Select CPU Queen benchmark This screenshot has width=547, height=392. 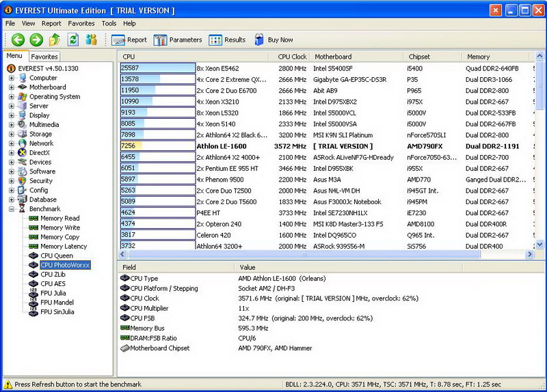tap(57, 256)
